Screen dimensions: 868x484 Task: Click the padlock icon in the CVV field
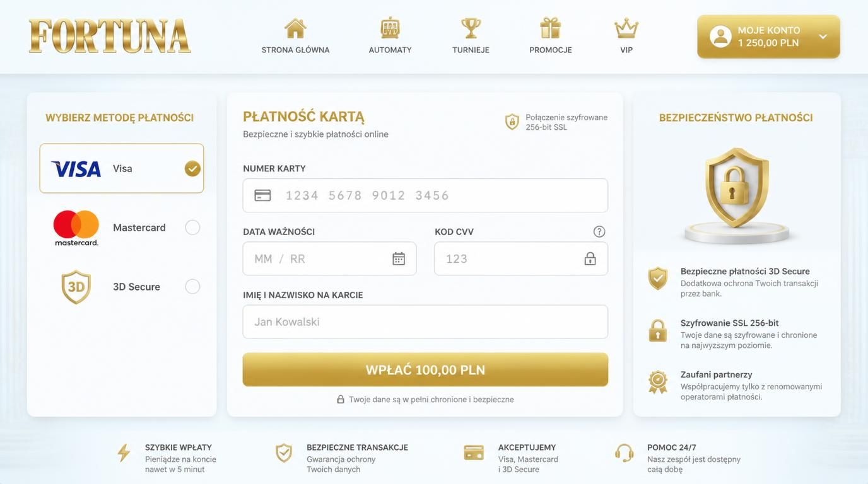click(590, 258)
